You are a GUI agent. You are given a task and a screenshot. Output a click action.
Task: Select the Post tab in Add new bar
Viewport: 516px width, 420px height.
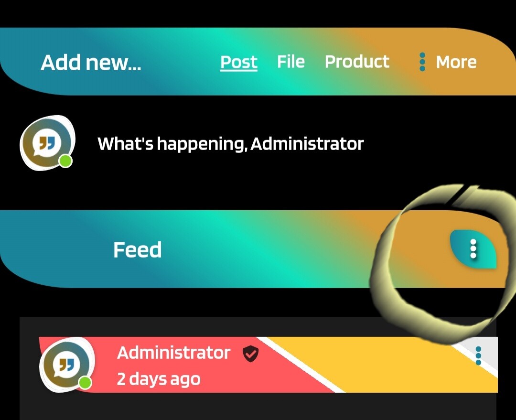point(239,62)
